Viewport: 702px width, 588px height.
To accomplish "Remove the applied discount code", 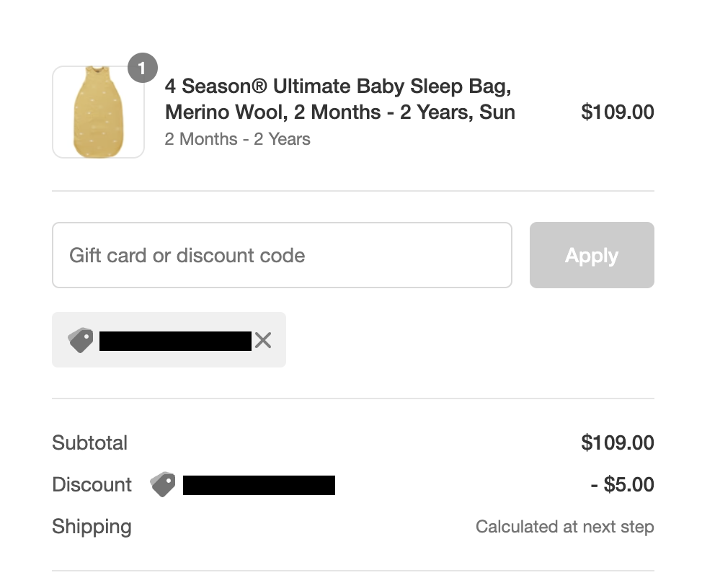I will coord(263,340).
